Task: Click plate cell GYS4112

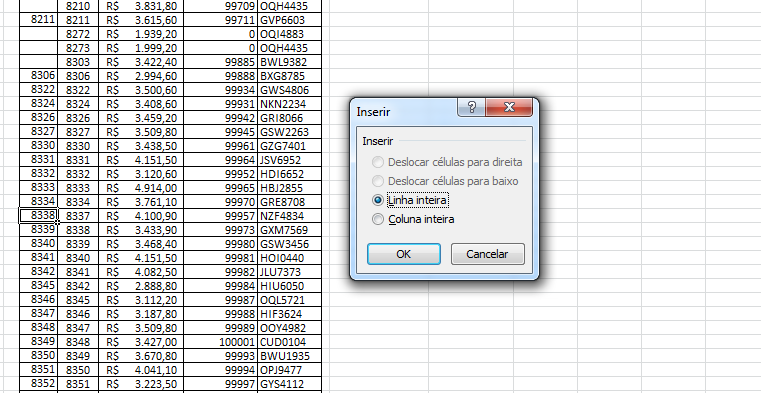Action: coord(289,384)
